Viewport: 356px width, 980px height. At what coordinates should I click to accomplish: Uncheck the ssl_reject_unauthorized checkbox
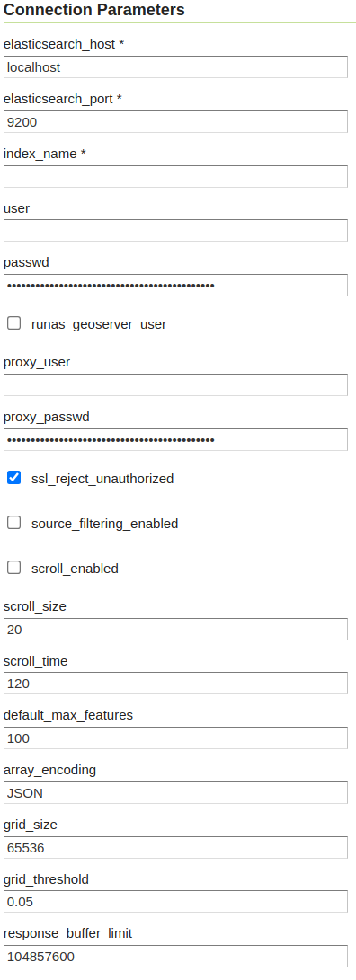point(13,478)
